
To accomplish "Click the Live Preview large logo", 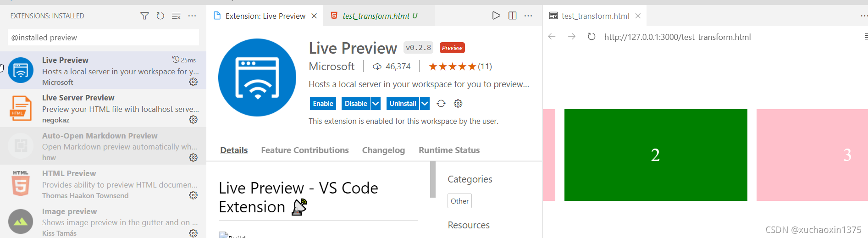I will click(x=257, y=77).
